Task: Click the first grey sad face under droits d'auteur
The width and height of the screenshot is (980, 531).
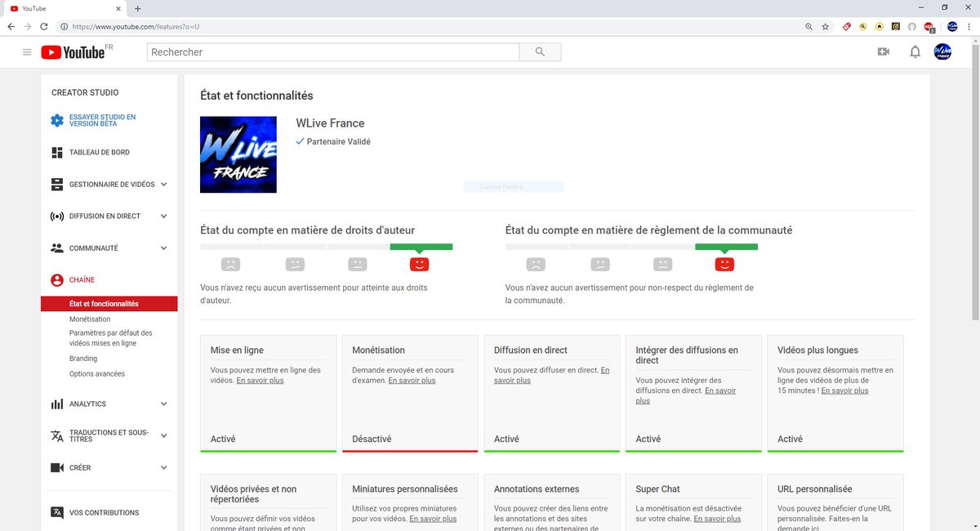Action: pyautogui.click(x=231, y=264)
